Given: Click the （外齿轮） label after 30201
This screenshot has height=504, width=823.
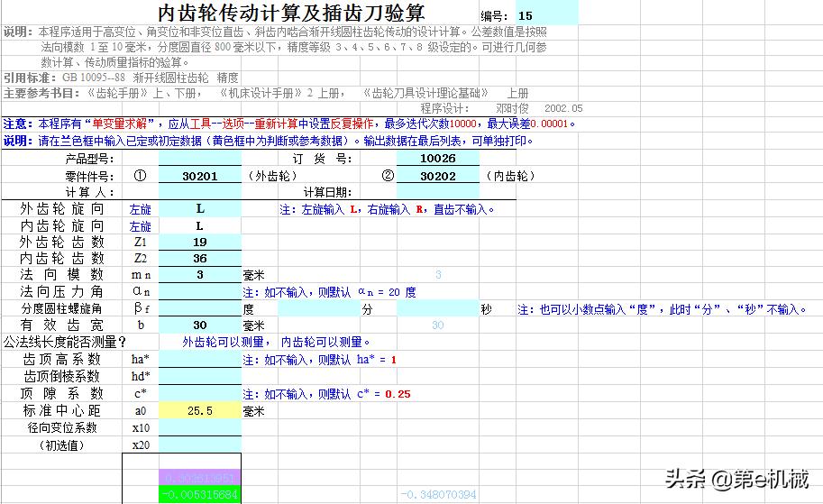Looking at the screenshot, I should [x=272, y=176].
